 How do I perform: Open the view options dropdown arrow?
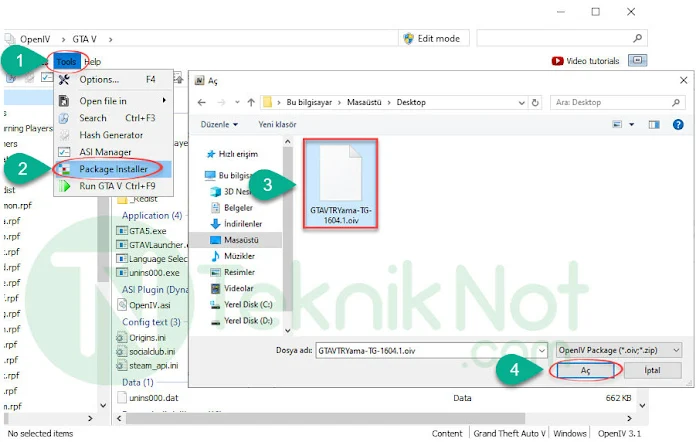pyautogui.click(x=631, y=125)
